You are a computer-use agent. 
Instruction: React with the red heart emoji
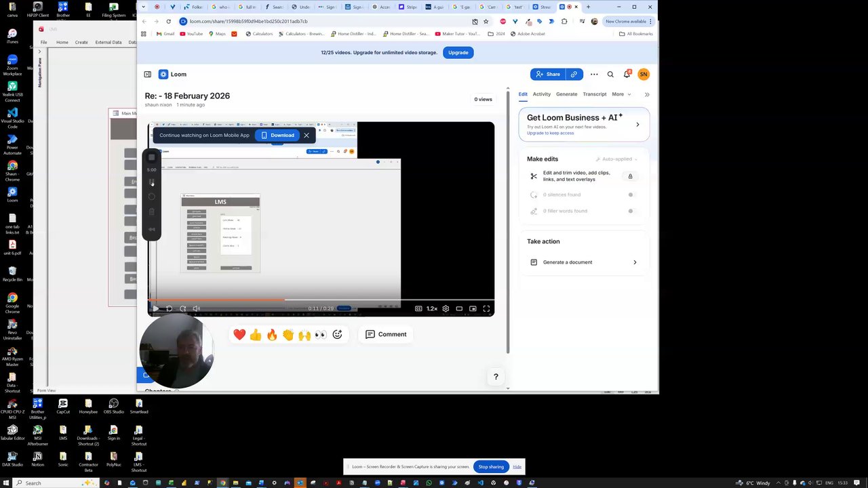click(x=239, y=335)
